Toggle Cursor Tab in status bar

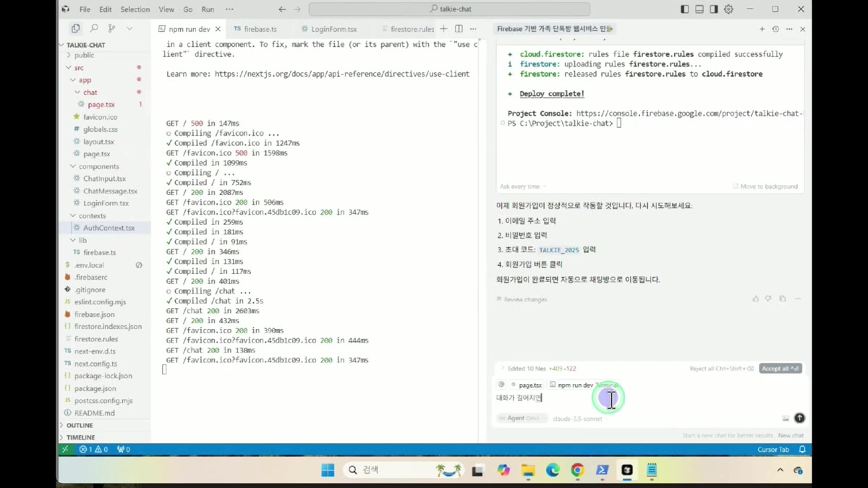[x=773, y=450]
